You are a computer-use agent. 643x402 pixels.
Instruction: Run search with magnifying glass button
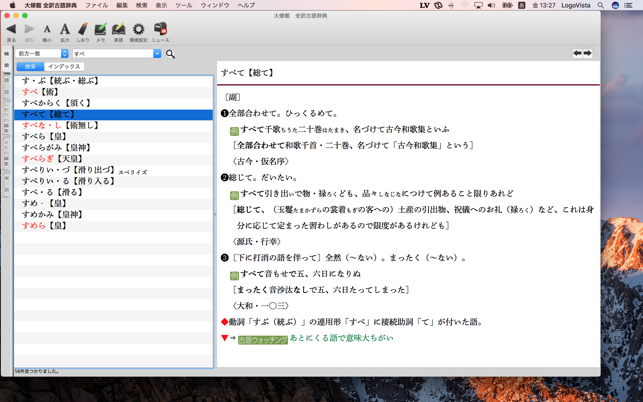(170, 54)
